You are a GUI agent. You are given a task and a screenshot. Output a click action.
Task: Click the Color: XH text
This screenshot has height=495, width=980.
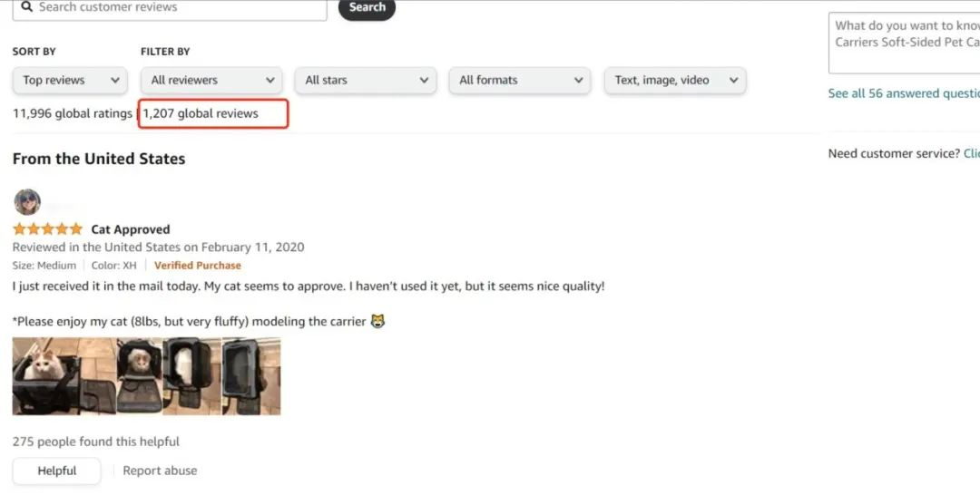point(113,266)
